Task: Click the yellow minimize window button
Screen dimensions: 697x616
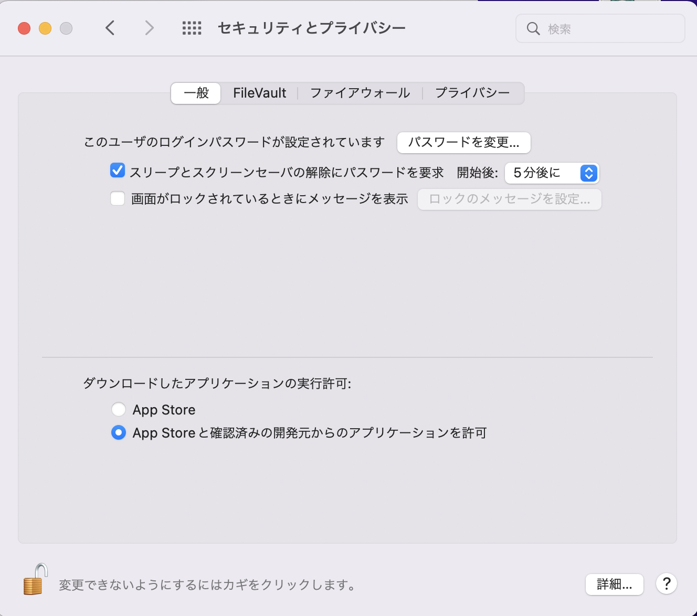Action: 45,28
